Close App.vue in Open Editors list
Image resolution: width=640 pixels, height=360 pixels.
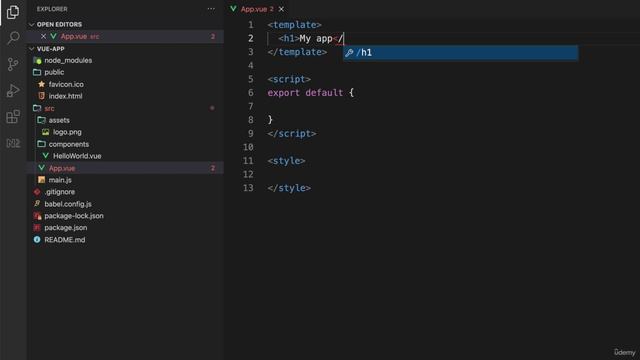tap(43, 36)
